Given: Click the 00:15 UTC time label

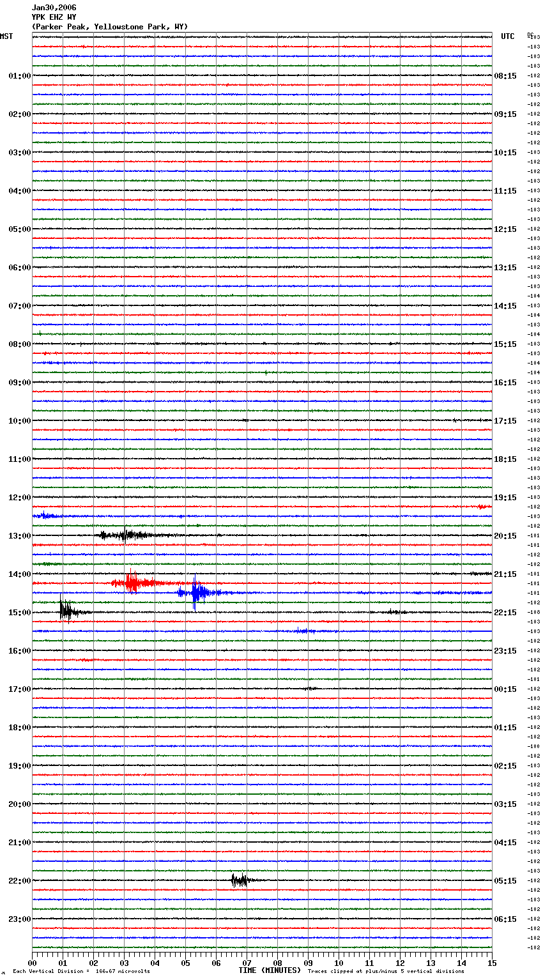Looking at the screenshot, I should pos(505,689).
